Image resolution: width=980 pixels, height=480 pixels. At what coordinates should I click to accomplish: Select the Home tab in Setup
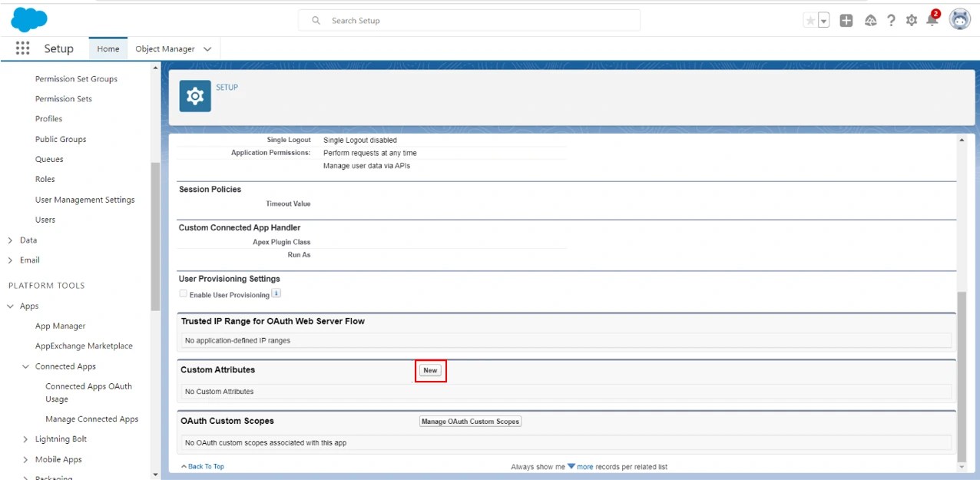pos(108,48)
